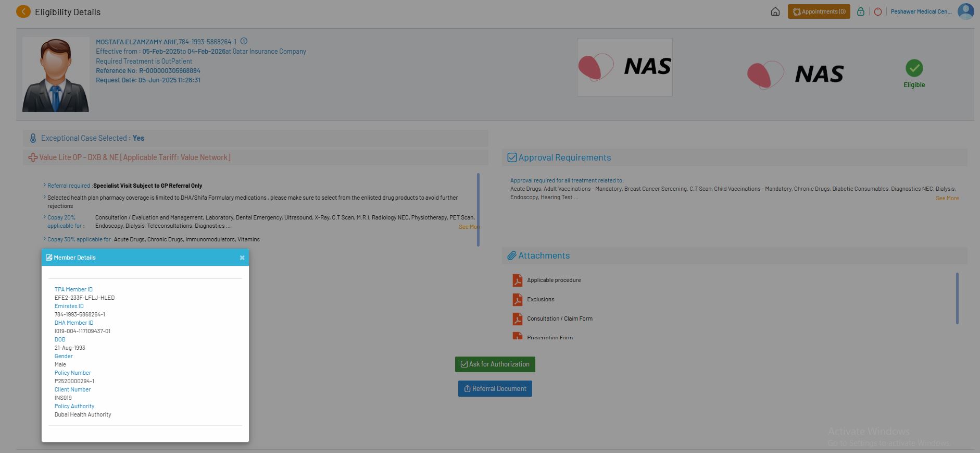Click the unboxed NAS logo beside Eligible
The height and width of the screenshot is (453, 980).
(795, 75)
